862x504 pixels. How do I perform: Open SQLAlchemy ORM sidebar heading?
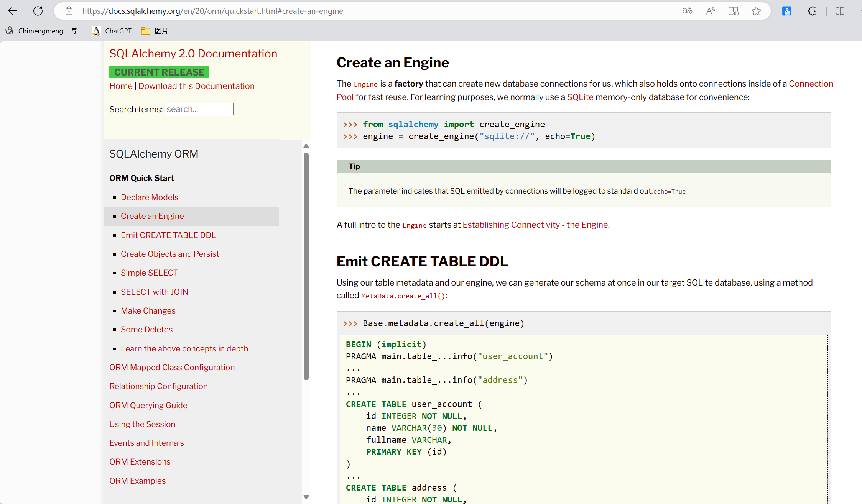click(154, 154)
